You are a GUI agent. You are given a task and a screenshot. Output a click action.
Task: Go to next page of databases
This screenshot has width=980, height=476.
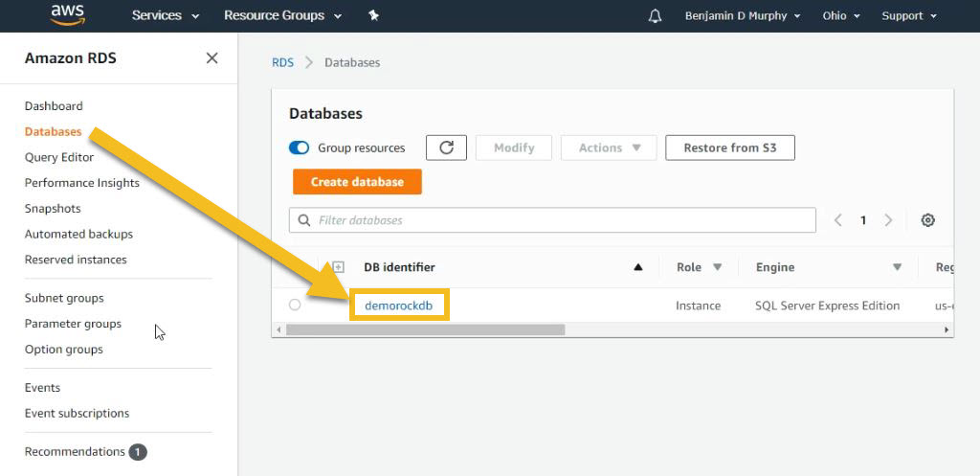pyautogui.click(x=888, y=220)
